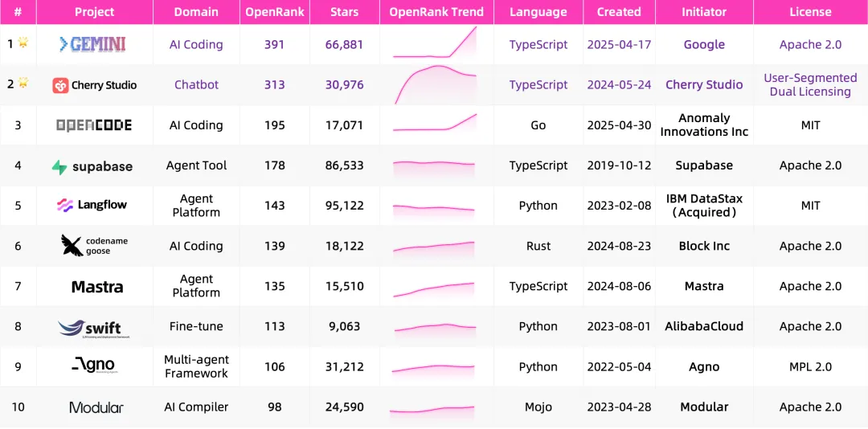The image size is (868, 429).
Task: Click the 'Multi-agent Framework' domain cell
Action: pyautogui.click(x=196, y=366)
